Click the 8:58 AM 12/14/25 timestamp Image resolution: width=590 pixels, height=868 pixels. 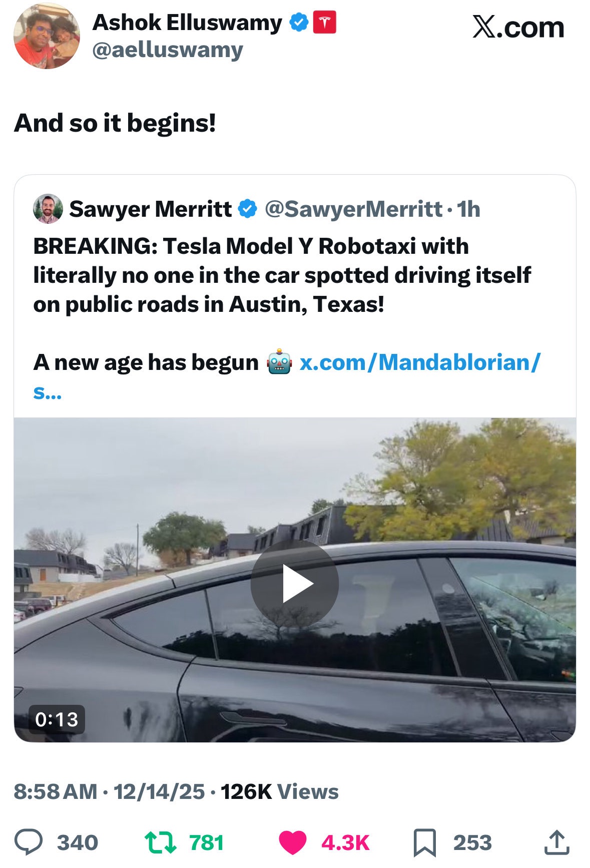click(109, 791)
